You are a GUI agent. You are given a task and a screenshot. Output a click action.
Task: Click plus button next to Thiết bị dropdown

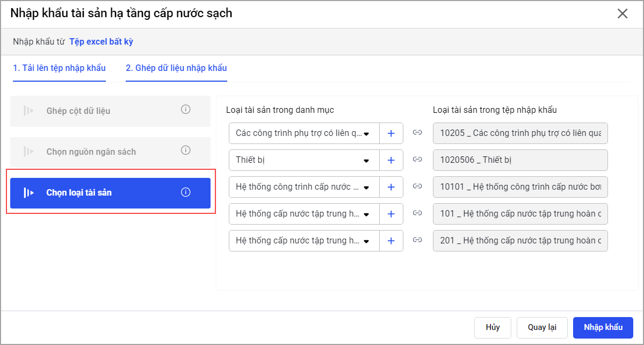tap(391, 160)
